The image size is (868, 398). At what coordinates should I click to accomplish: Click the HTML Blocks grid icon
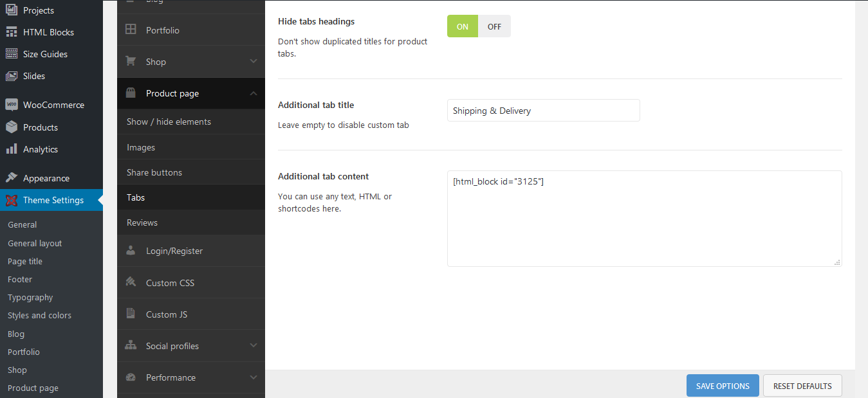[x=12, y=32]
